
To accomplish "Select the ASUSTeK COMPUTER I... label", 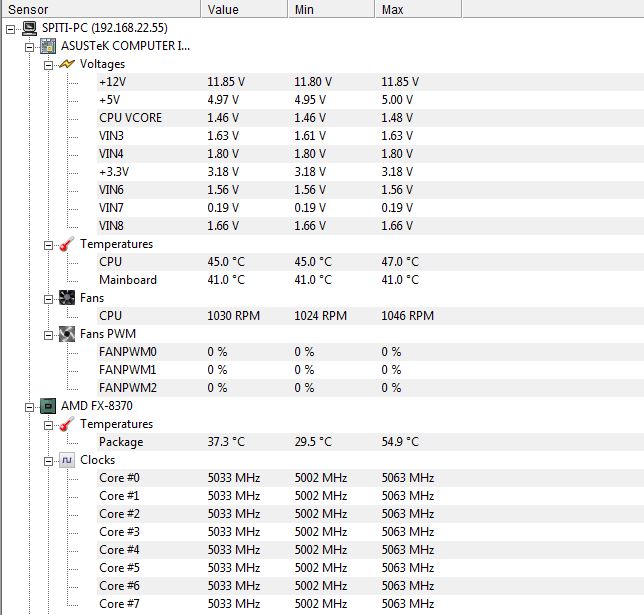I will click(x=125, y=46).
